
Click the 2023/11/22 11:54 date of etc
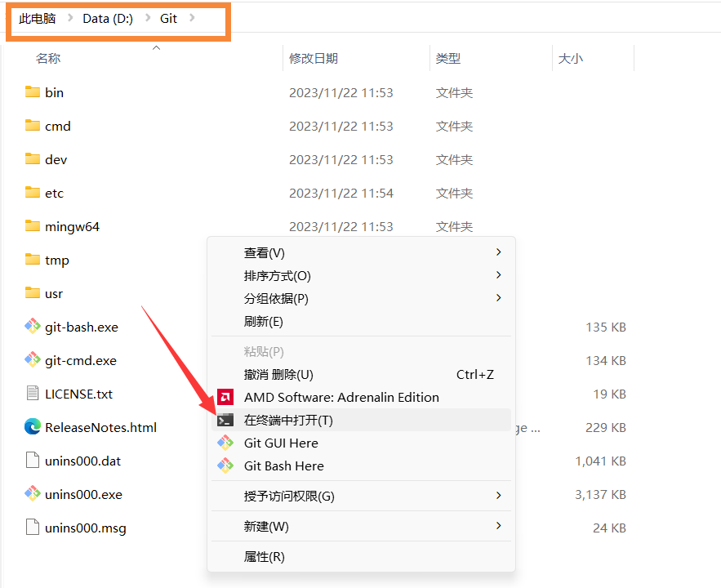pyautogui.click(x=340, y=193)
